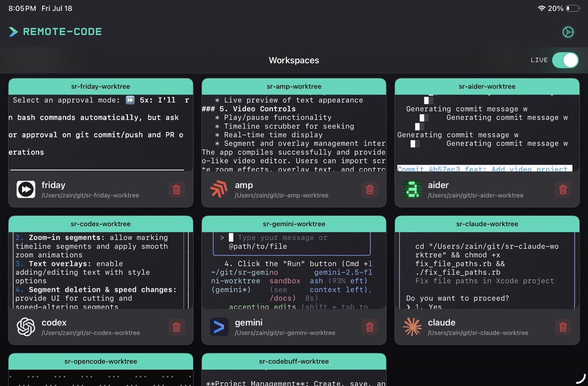Image resolution: width=588 pixels, height=386 pixels.
Task: Open the codex terminal preview
Action: pos(101,270)
